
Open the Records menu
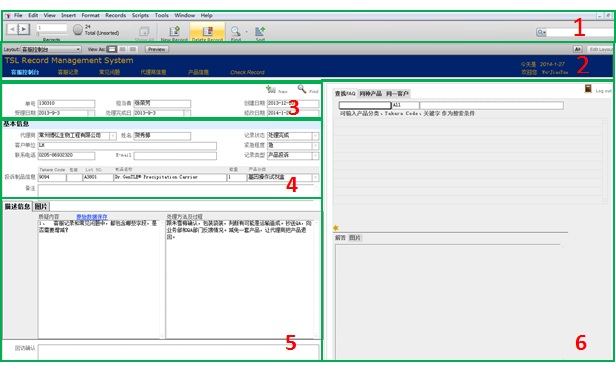pos(116,15)
